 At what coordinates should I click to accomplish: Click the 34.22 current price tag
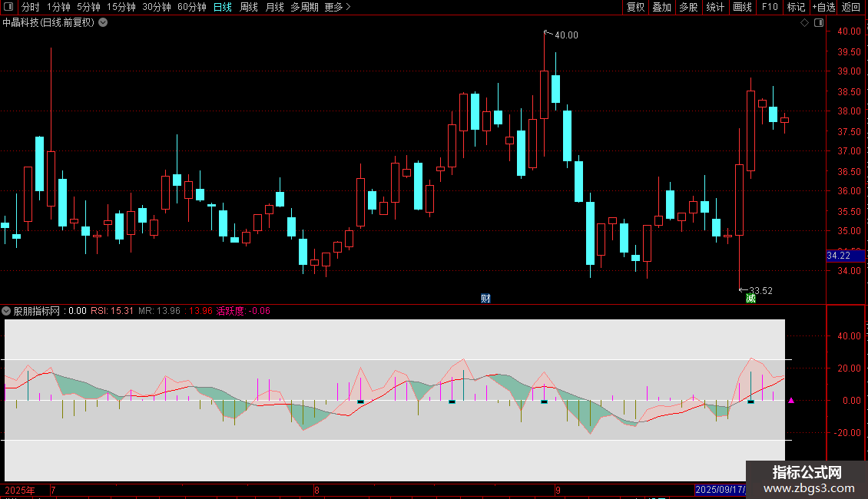click(845, 256)
